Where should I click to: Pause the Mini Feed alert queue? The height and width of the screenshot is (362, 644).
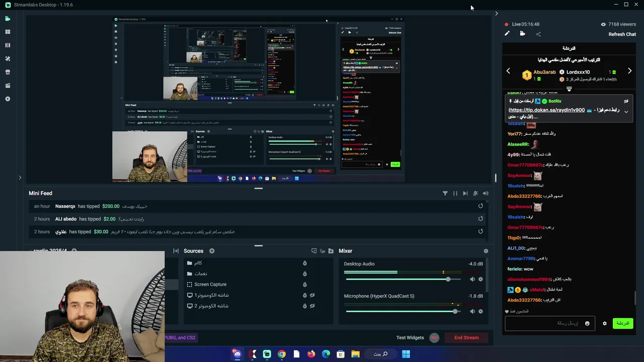(455, 193)
